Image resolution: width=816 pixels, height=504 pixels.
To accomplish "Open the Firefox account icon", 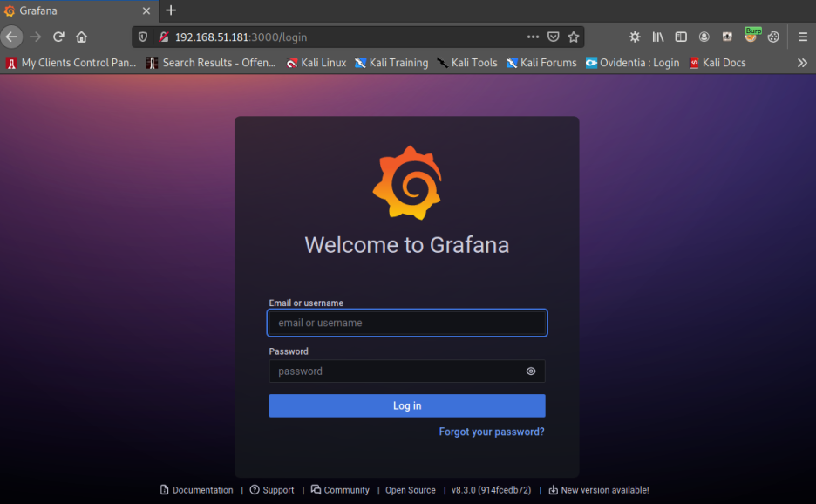I will pos(704,37).
